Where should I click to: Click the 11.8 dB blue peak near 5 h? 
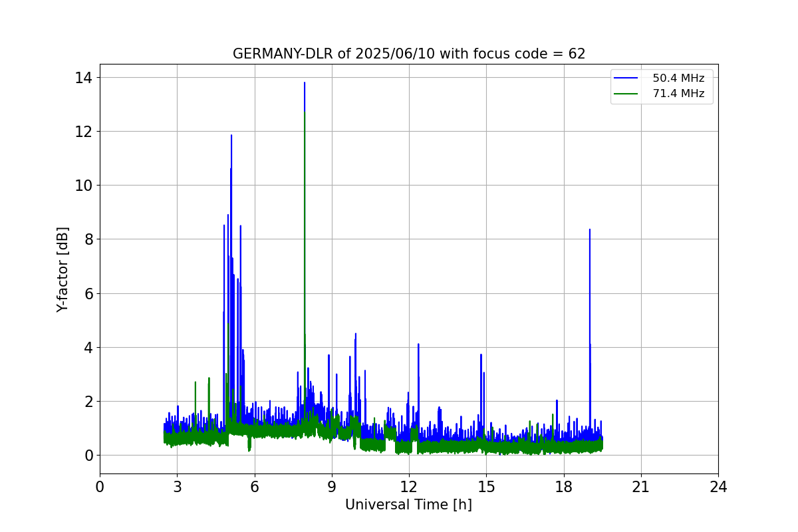[x=231, y=136]
